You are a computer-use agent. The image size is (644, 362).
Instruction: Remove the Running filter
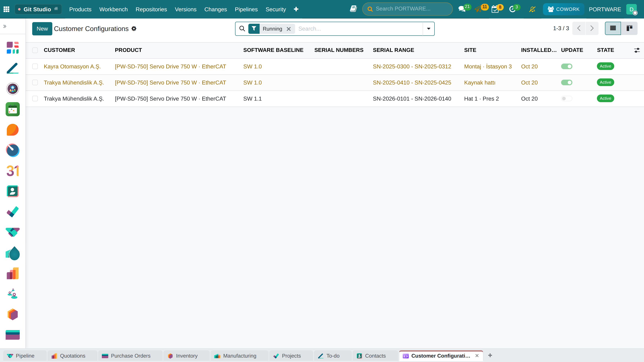(x=289, y=29)
